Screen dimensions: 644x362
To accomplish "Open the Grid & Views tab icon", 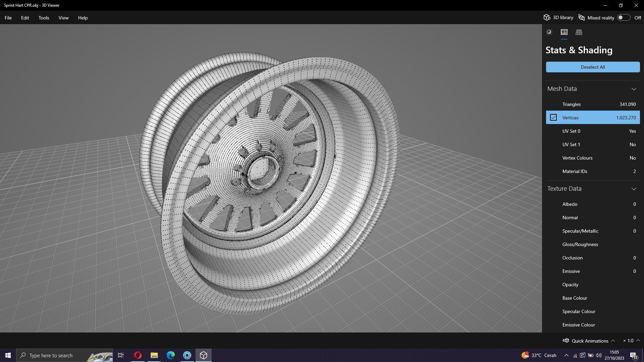I will 579,32.
